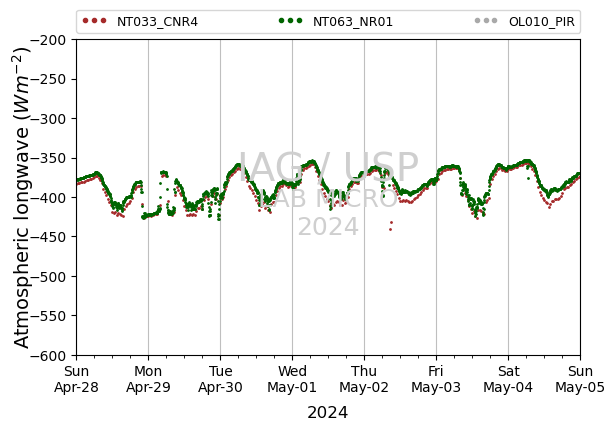Click the Sun May-05 x-axis label
Image resolution: width=615 pixels, height=431 pixels.
(580, 379)
